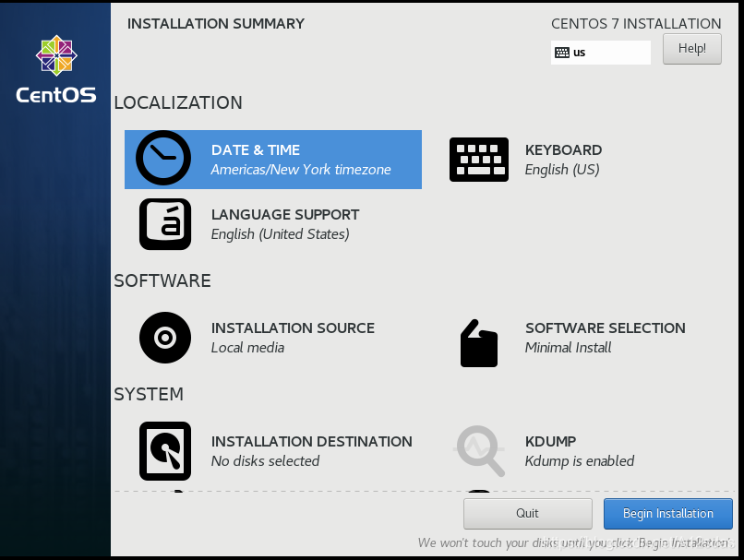Click the SYSTEM section heading
The image size is (744, 560).
point(149,394)
